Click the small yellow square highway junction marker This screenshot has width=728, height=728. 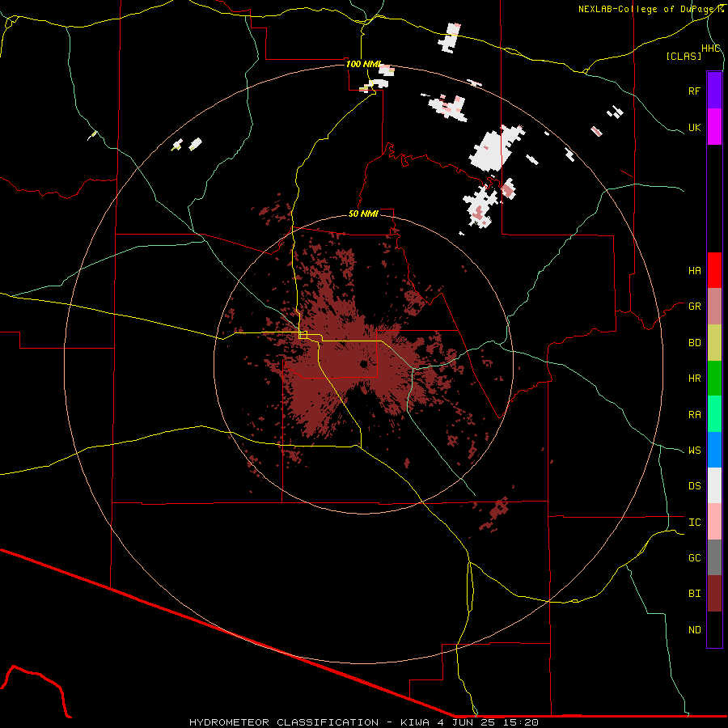coord(303,334)
